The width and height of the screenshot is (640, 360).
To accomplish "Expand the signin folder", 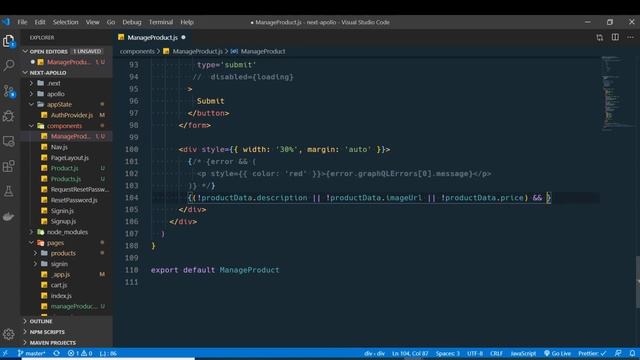I will (x=59, y=264).
